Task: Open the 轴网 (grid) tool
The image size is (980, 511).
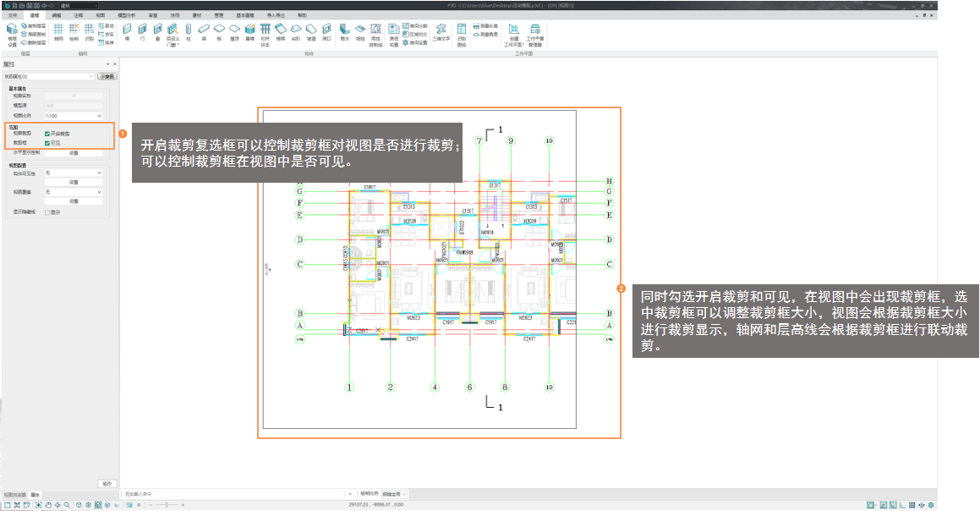Action: [x=58, y=31]
